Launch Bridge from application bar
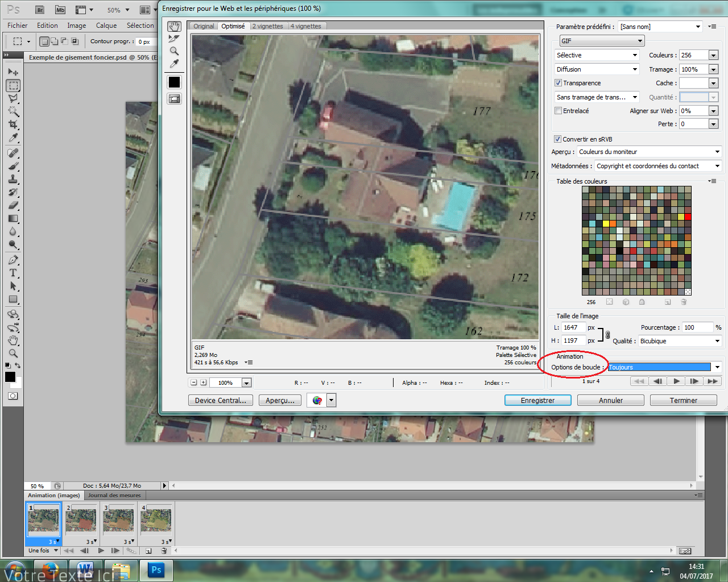Image resolution: width=728 pixels, height=582 pixels. tap(40, 10)
